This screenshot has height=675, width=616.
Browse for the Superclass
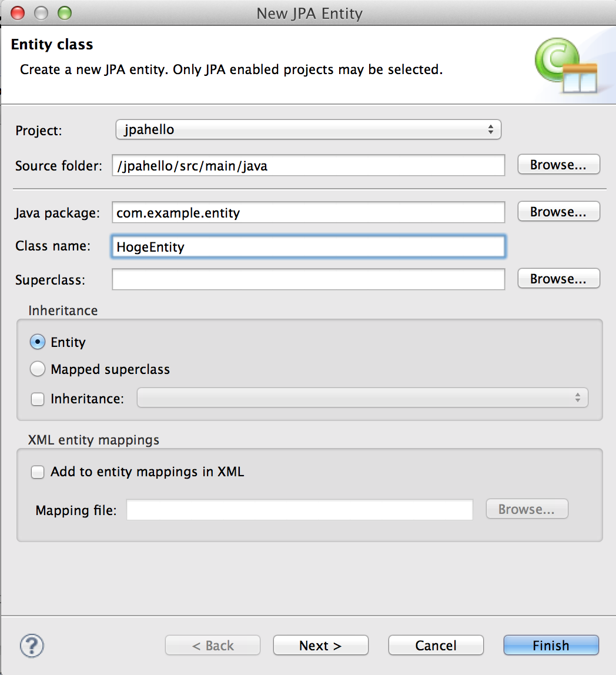click(558, 279)
